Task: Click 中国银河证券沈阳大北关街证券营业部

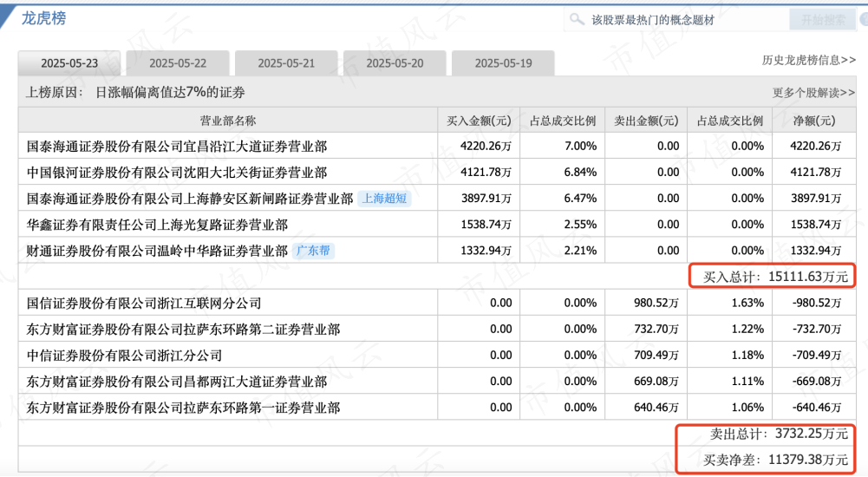Action: [x=177, y=173]
